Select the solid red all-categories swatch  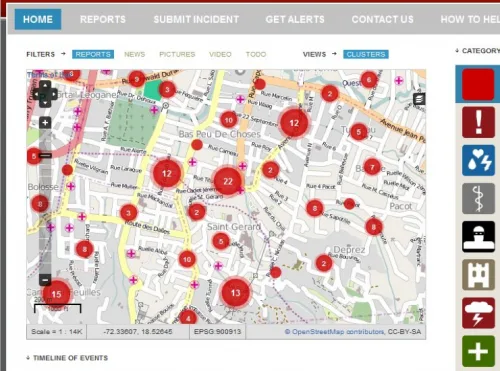[x=478, y=84]
